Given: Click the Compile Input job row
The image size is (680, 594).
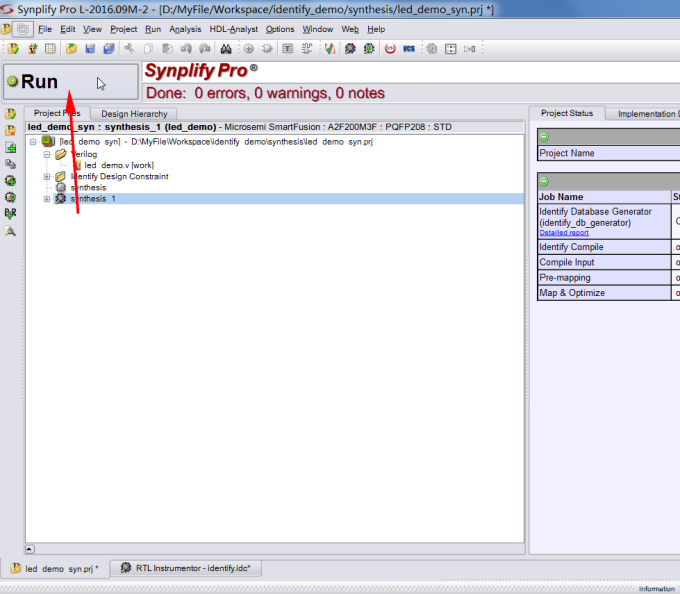Looking at the screenshot, I should click(604, 262).
